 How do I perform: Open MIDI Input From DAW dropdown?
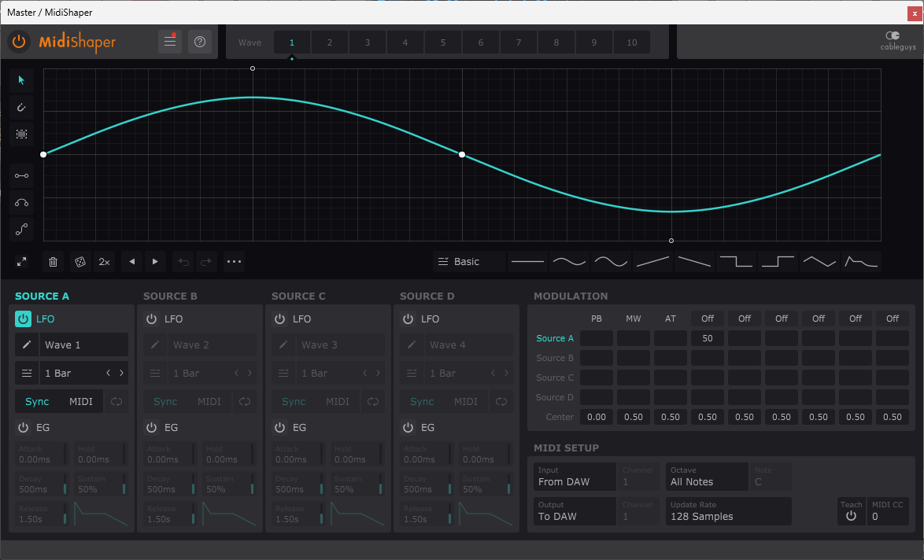click(x=575, y=477)
